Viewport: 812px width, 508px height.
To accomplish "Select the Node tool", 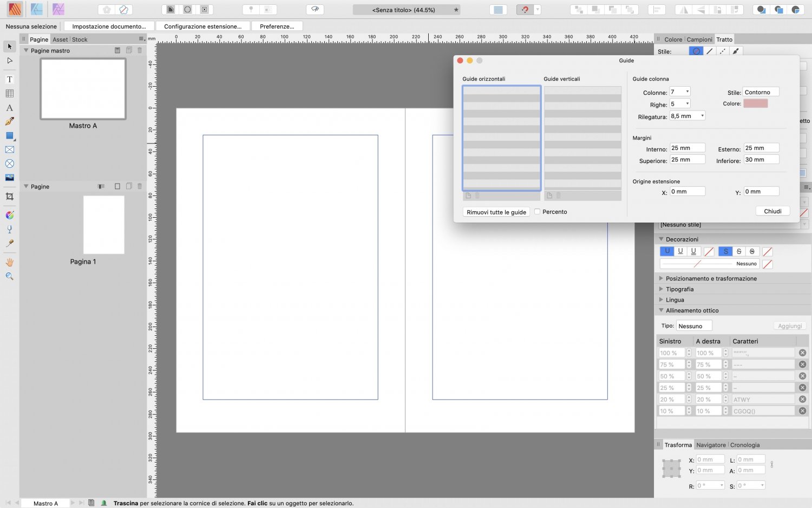I will click(9, 61).
